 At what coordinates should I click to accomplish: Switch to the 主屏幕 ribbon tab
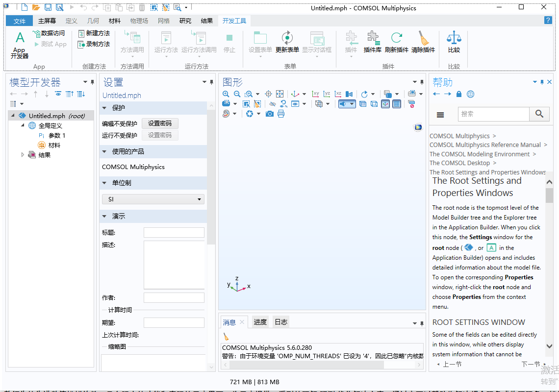47,21
